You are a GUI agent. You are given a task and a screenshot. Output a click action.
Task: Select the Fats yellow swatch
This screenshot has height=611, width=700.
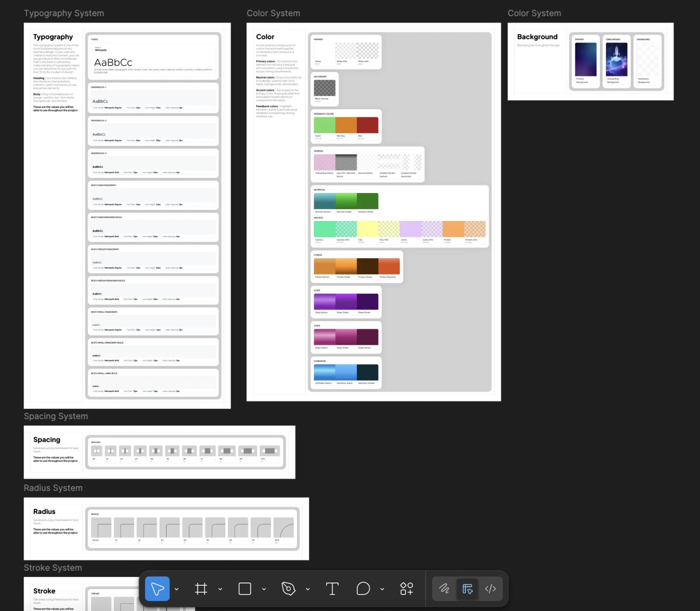pos(367,229)
